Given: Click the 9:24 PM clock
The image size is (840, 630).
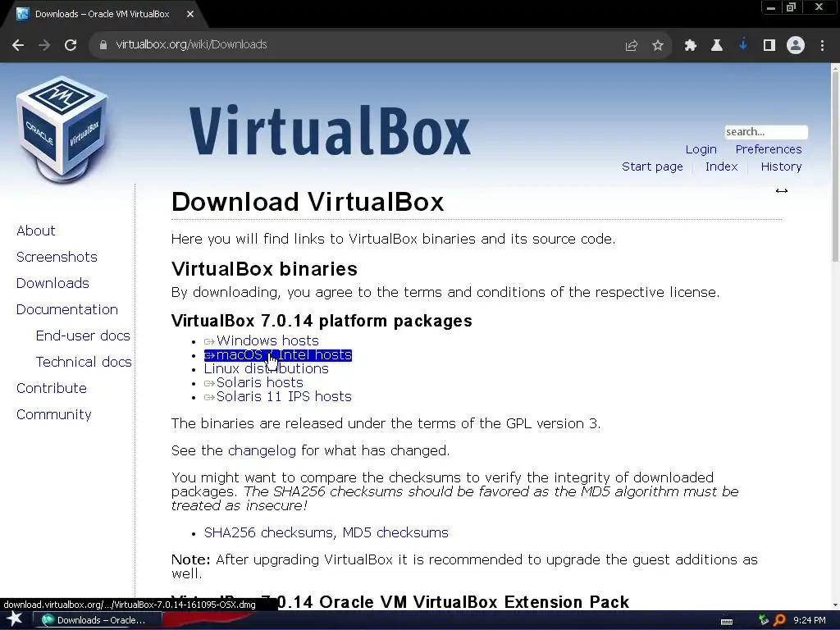Looking at the screenshot, I should [x=810, y=620].
